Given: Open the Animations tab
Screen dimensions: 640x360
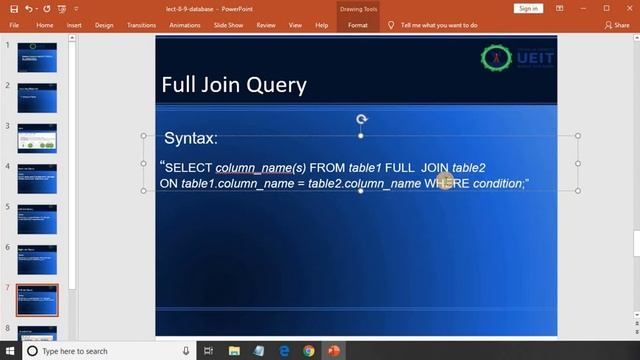Looking at the screenshot, I should (184, 25).
